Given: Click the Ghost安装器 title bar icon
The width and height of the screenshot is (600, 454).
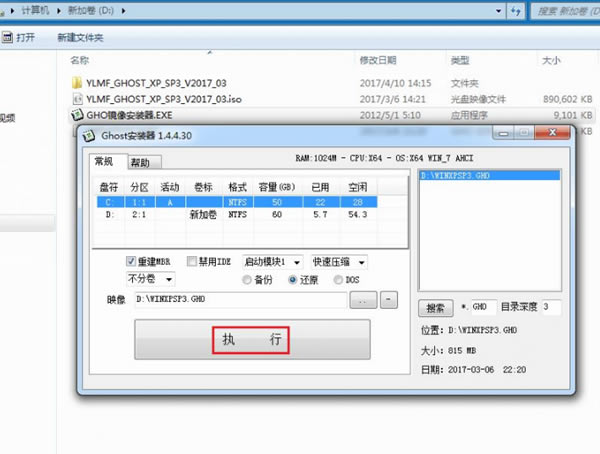Looking at the screenshot, I should (x=89, y=136).
